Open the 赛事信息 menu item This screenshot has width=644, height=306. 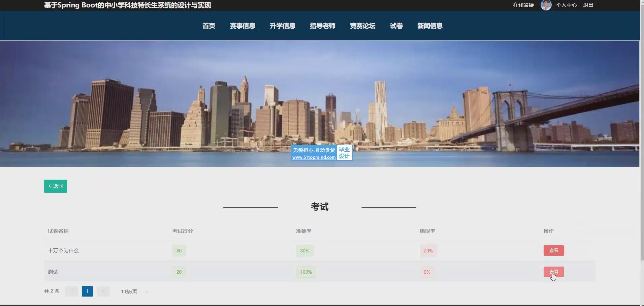(243, 26)
